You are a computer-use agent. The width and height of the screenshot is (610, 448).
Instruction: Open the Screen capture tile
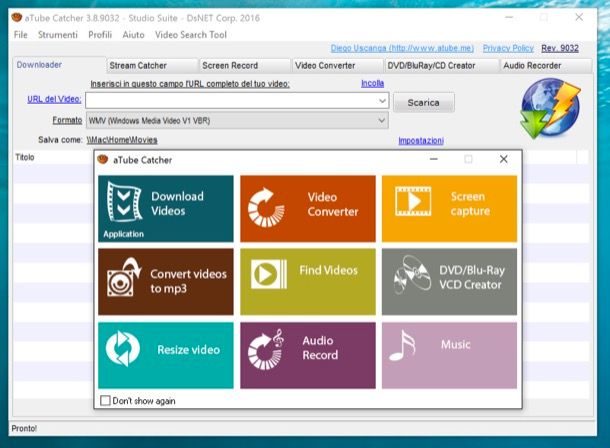click(449, 208)
